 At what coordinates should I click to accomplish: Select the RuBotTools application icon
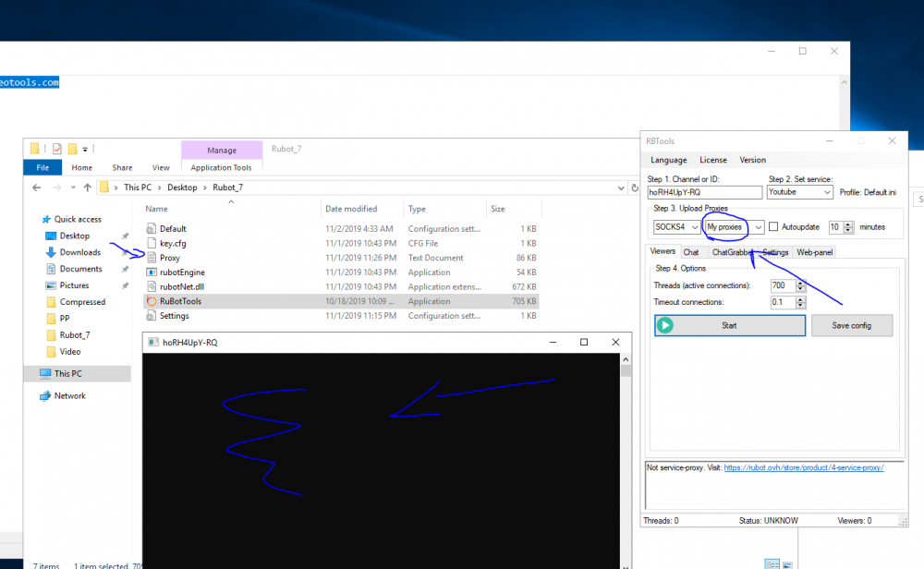pyautogui.click(x=152, y=301)
